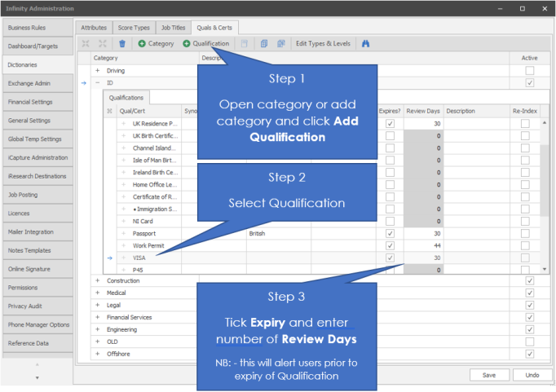Untick Expires checkbox for Work Permit
The image size is (556, 392).
coord(390,245)
